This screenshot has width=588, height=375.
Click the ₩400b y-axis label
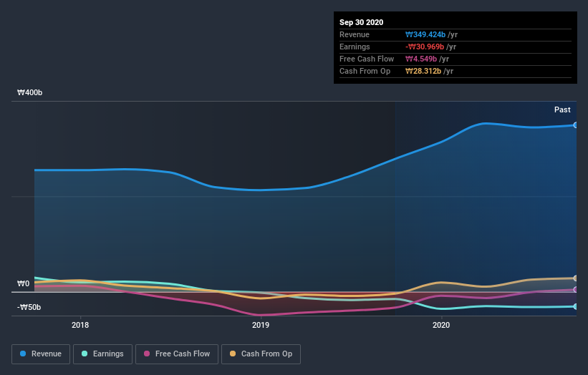(x=29, y=92)
